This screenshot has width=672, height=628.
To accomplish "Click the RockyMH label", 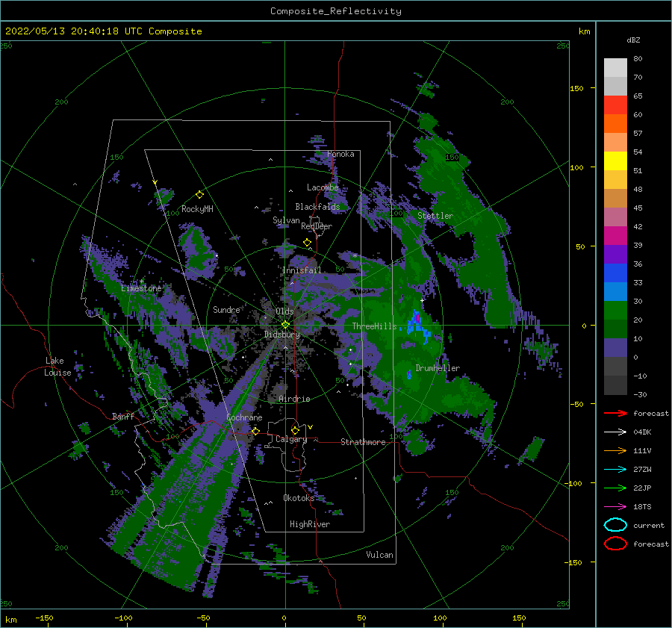I will (197, 209).
